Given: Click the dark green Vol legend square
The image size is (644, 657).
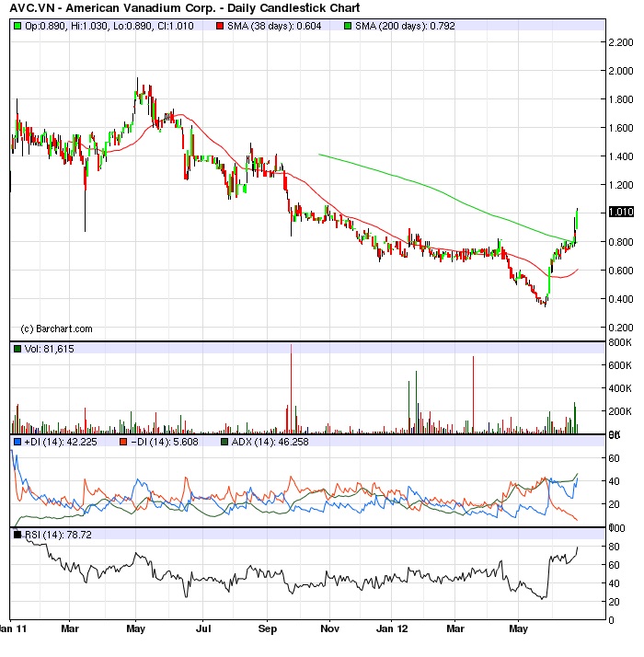Looking at the screenshot, I should pyautogui.click(x=17, y=349).
